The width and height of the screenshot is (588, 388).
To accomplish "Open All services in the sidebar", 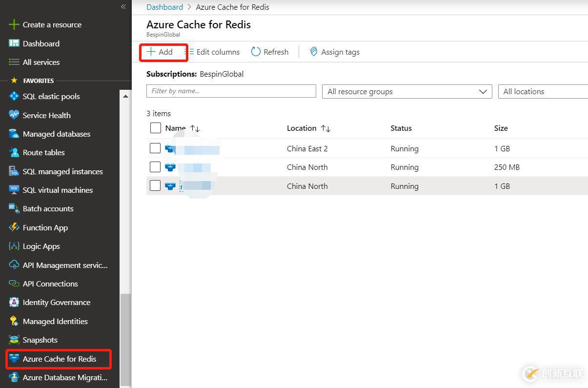I will (x=41, y=62).
